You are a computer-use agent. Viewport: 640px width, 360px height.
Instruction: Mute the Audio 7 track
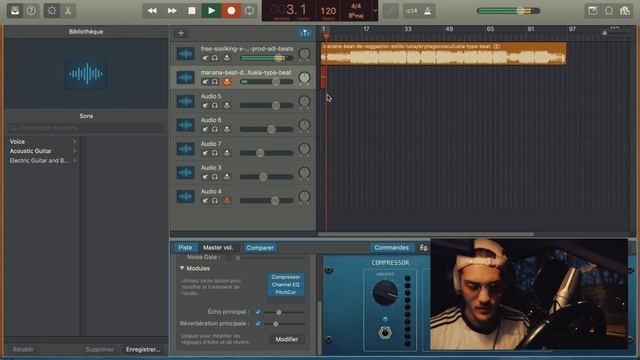(205, 153)
